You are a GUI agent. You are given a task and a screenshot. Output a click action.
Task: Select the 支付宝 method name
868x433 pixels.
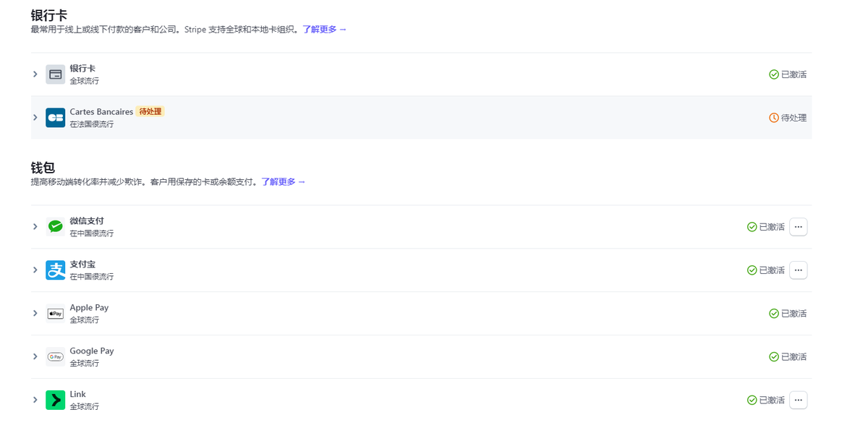(x=82, y=265)
